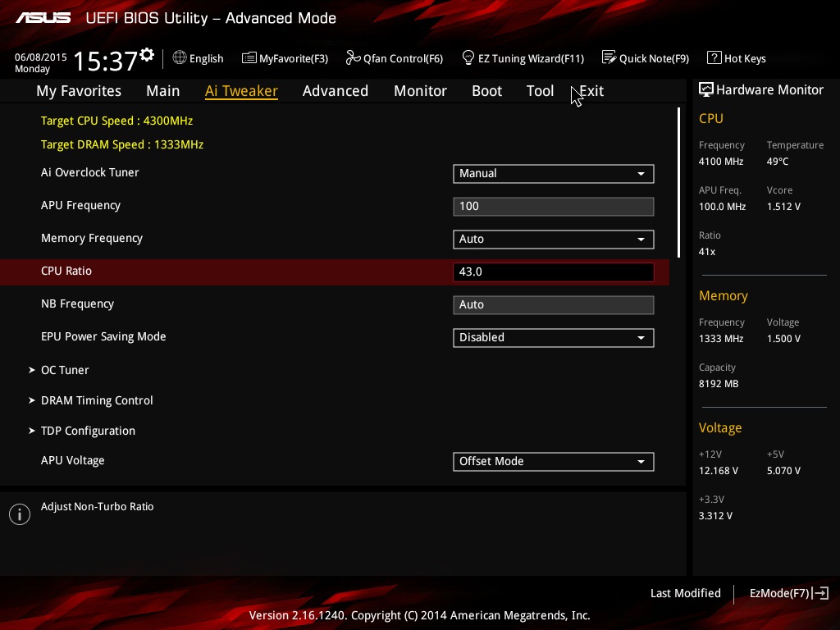Click memory capacity value 8192 MB
The width and height of the screenshot is (840, 630).
[x=719, y=384]
